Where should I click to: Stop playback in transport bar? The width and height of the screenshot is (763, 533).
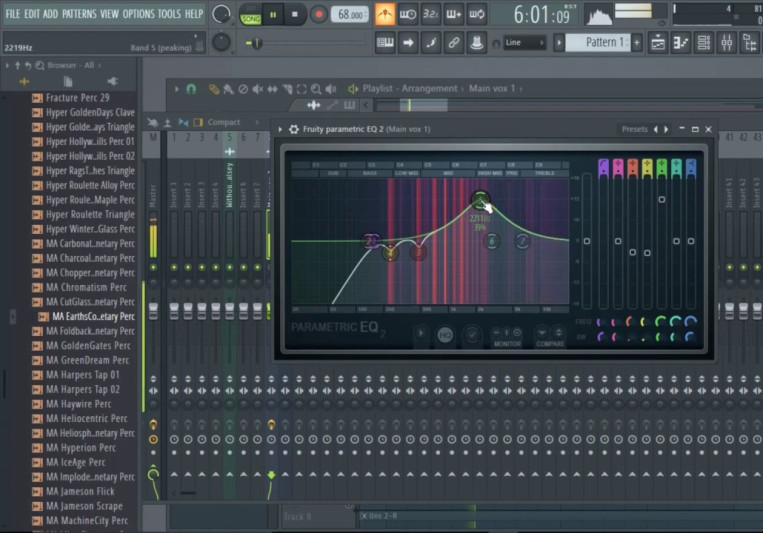tap(294, 15)
